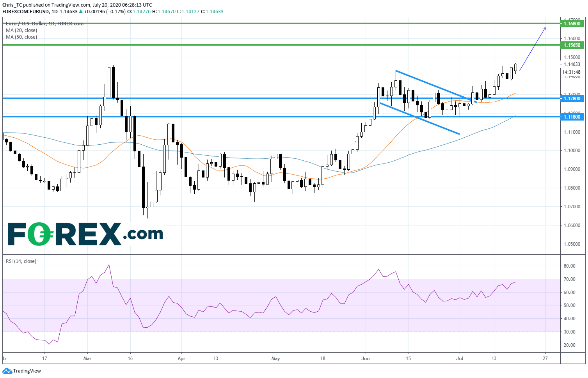Click the RSI 50.00 axis value
Screen dimensions: 588x378
570,305
